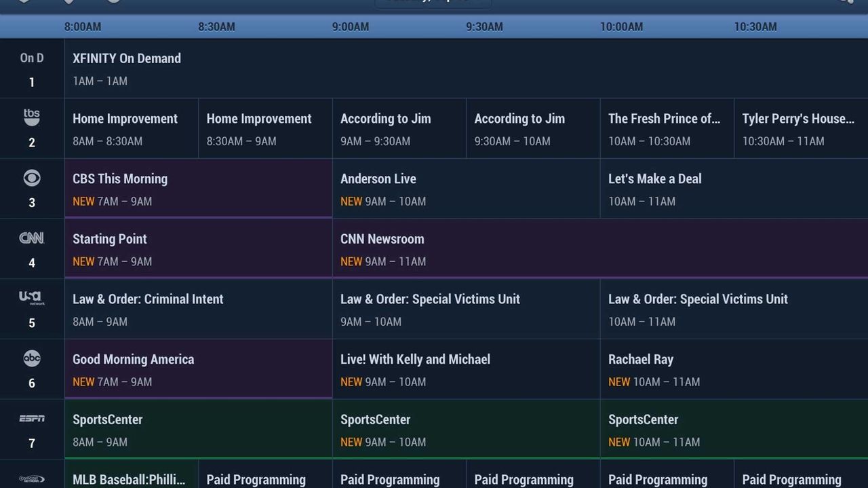Select the CNN channel logo
868x488 pixels.
pyautogui.click(x=31, y=238)
